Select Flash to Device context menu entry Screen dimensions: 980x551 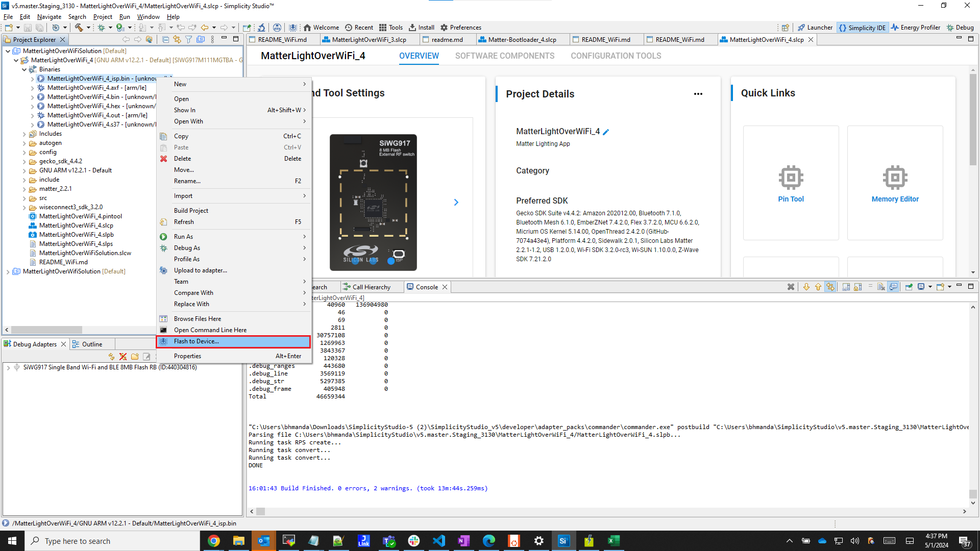coord(234,341)
